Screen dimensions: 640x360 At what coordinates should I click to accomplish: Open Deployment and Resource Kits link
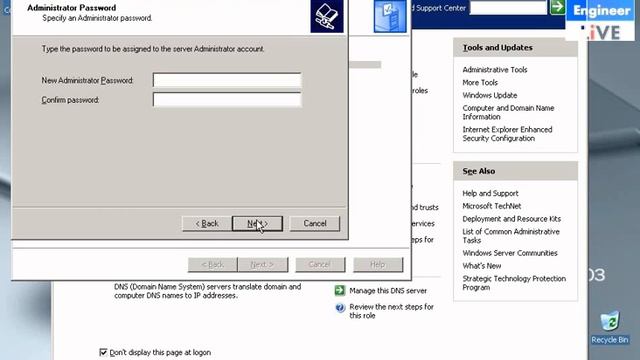click(511, 219)
